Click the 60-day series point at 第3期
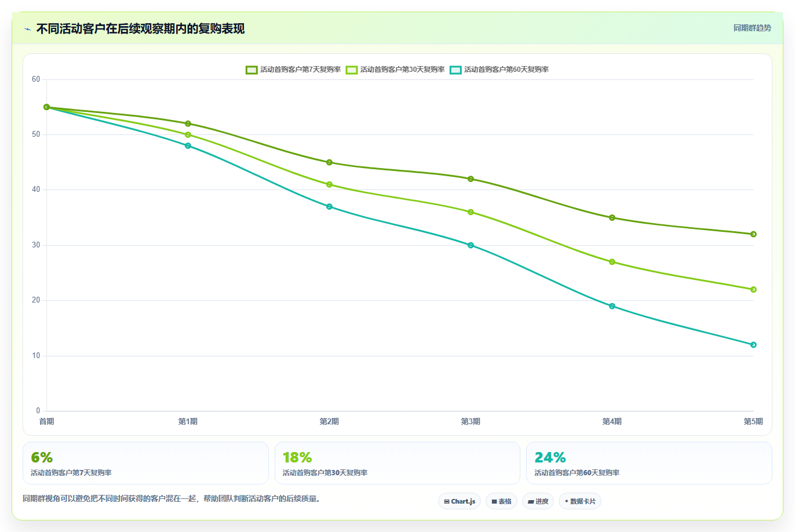Viewport: 795px width, 532px height. click(x=471, y=245)
